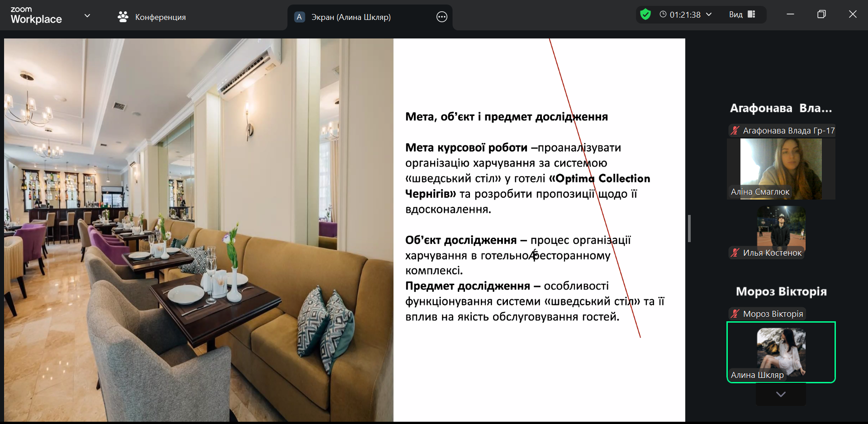Toggle muted mic icon for Илья Костенок
This screenshot has width=868, height=424.
point(735,253)
